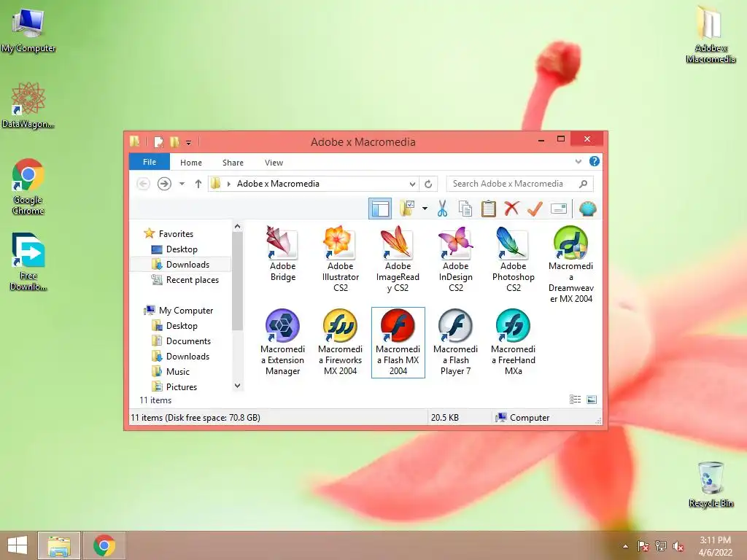Expand the ribbon chevron
This screenshot has height=560, width=747.
[x=578, y=161]
